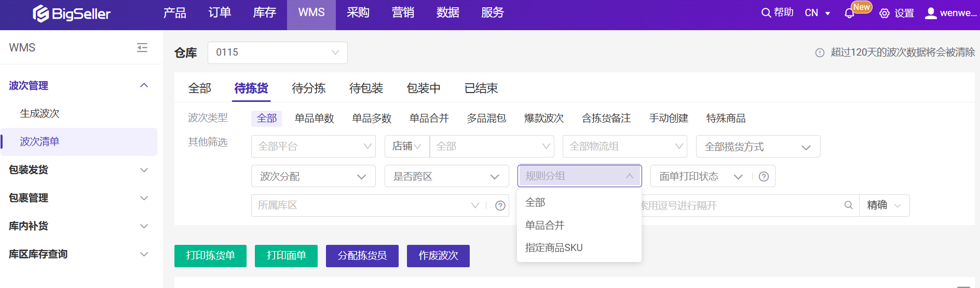
Task: Click help icon beside 面单打印状态
Action: pyautogui.click(x=764, y=177)
